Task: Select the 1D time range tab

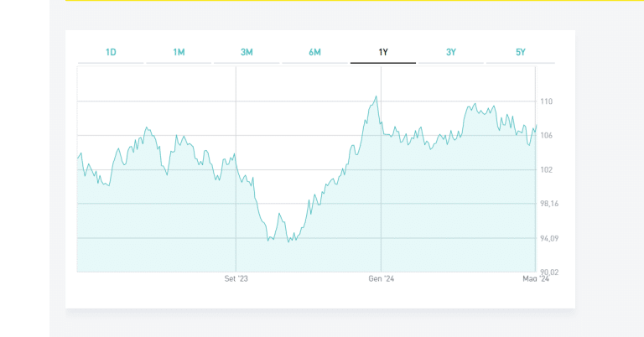Action: pyautogui.click(x=111, y=52)
